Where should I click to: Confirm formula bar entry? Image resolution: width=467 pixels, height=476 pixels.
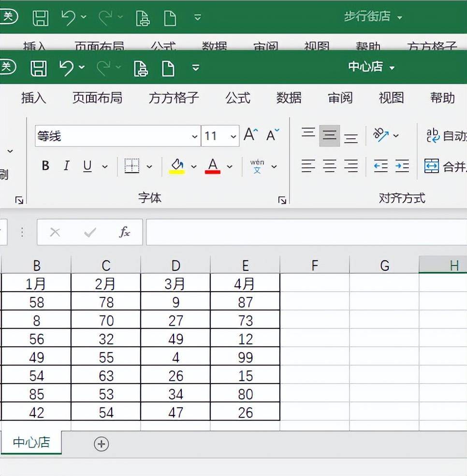click(x=90, y=233)
